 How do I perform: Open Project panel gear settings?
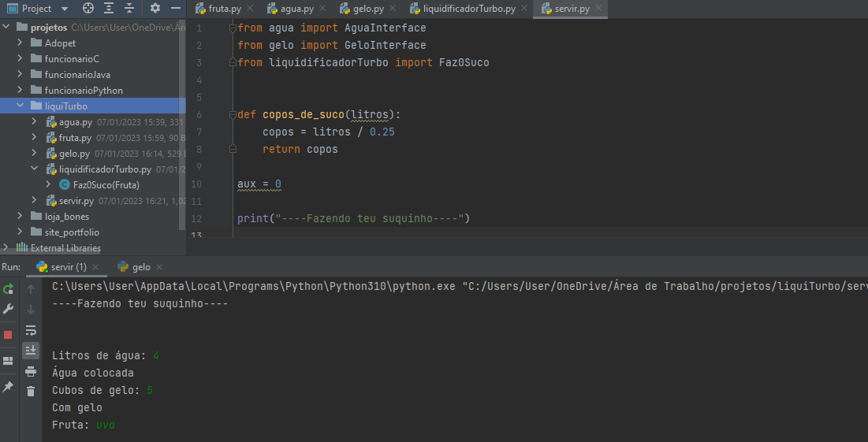[155, 9]
